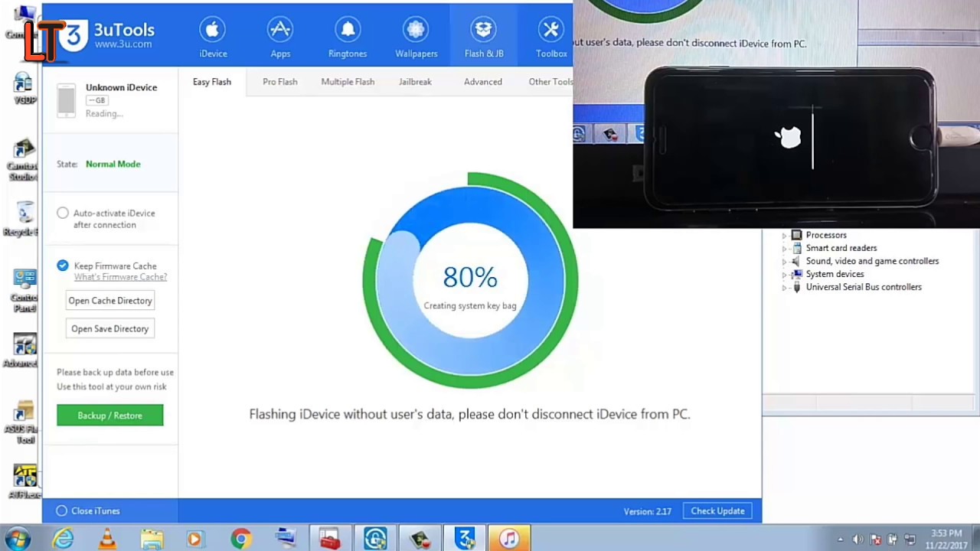Uncheck Keep Firmware Cache option

[63, 266]
